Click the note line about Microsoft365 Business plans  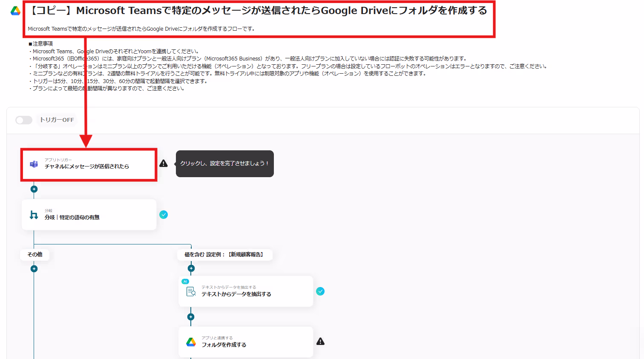[248, 59]
